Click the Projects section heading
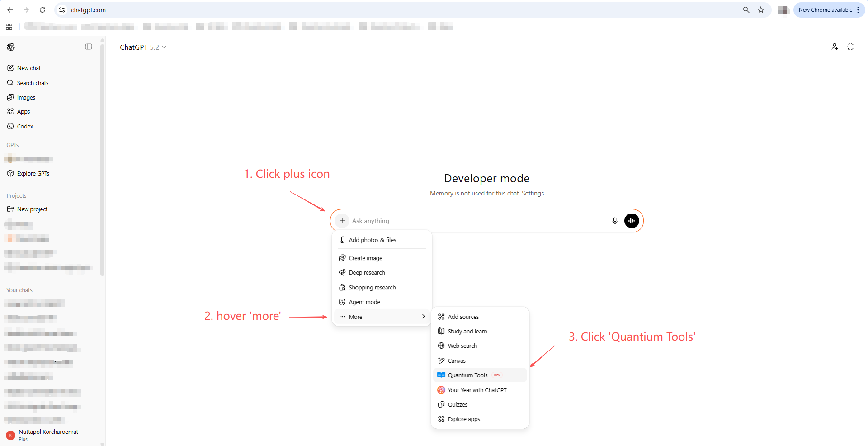868x446 pixels. 16,195
